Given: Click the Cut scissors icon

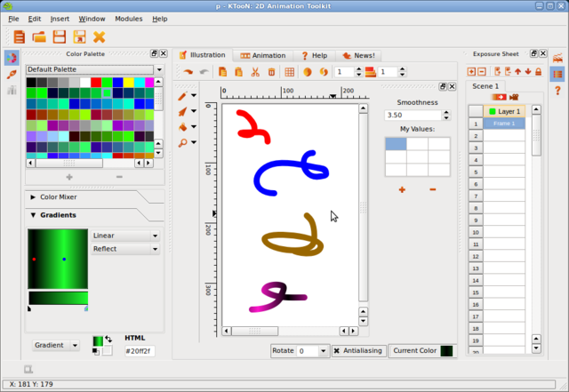Looking at the screenshot, I should click(x=255, y=72).
